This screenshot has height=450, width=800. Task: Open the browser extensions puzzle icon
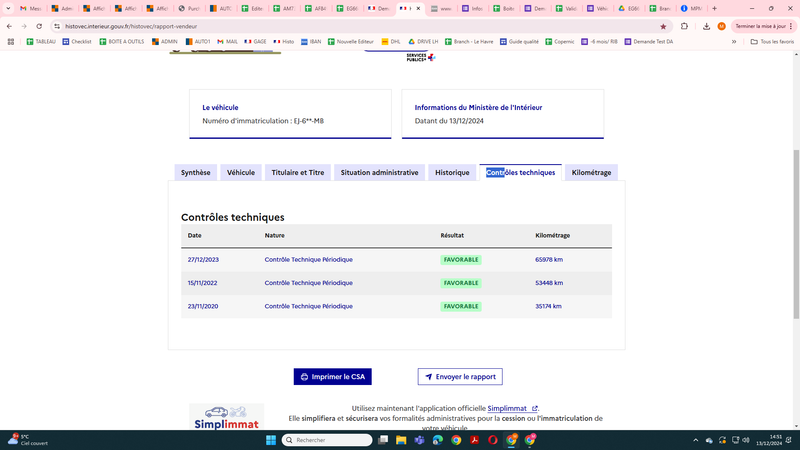[x=684, y=26]
